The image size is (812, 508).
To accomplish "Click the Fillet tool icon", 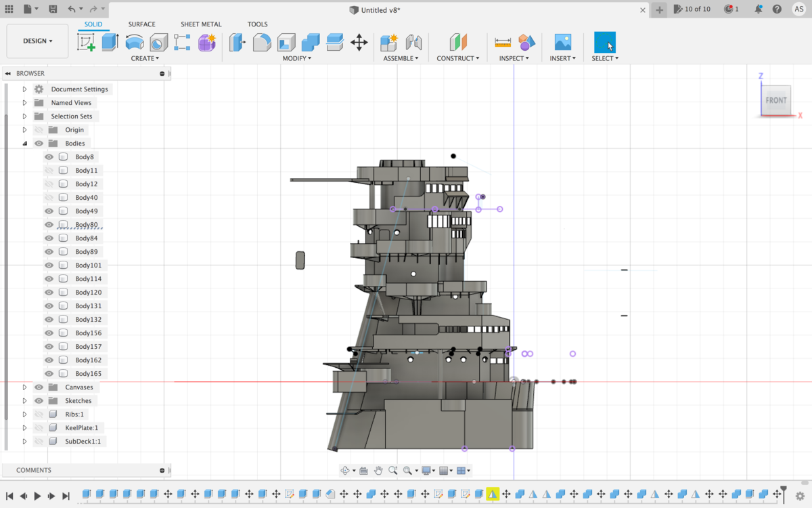I will [x=262, y=43].
